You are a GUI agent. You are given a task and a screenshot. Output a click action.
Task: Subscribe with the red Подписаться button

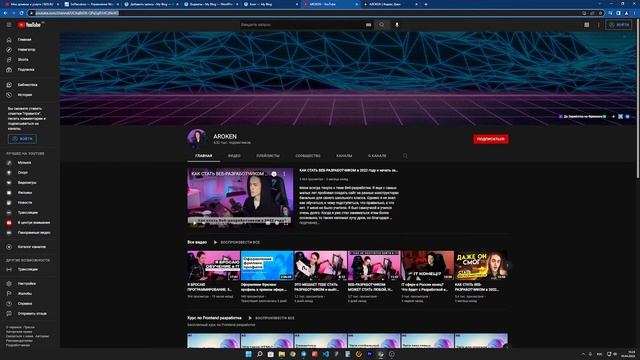[491, 139]
